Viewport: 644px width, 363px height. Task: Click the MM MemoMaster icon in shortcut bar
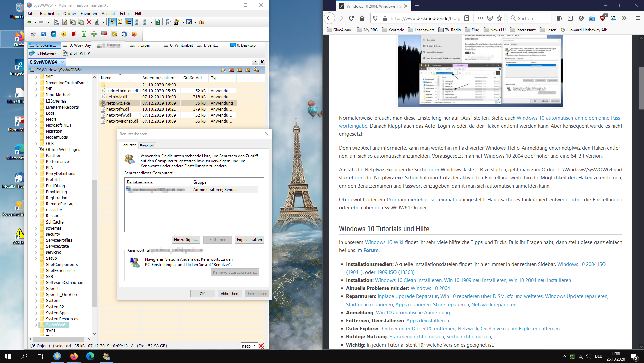click(x=104, y=34)
